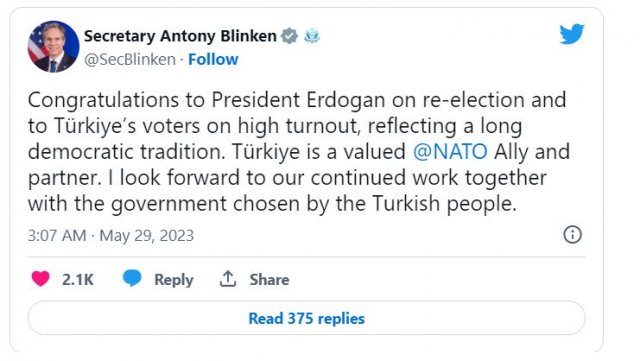Viewport: 640px width, 361px height.
Task: Open tweet info circle icon
Action: [572, 235]
